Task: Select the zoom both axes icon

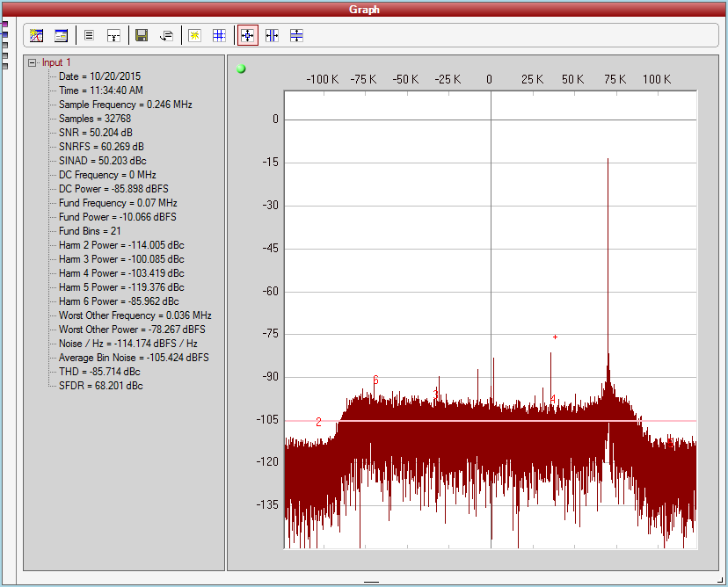Action: click(x=247, y=35)
